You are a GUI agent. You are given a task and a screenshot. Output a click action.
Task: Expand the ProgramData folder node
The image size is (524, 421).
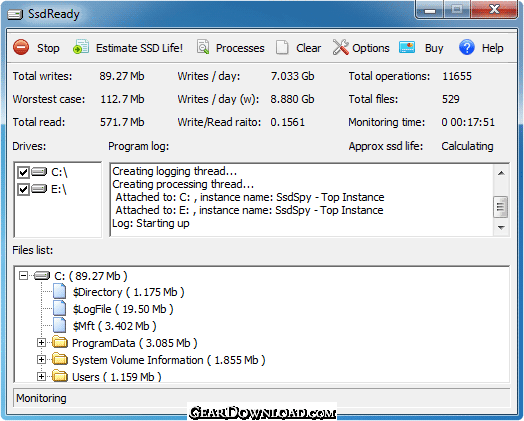pyautogui.click(x=41, y=342)
